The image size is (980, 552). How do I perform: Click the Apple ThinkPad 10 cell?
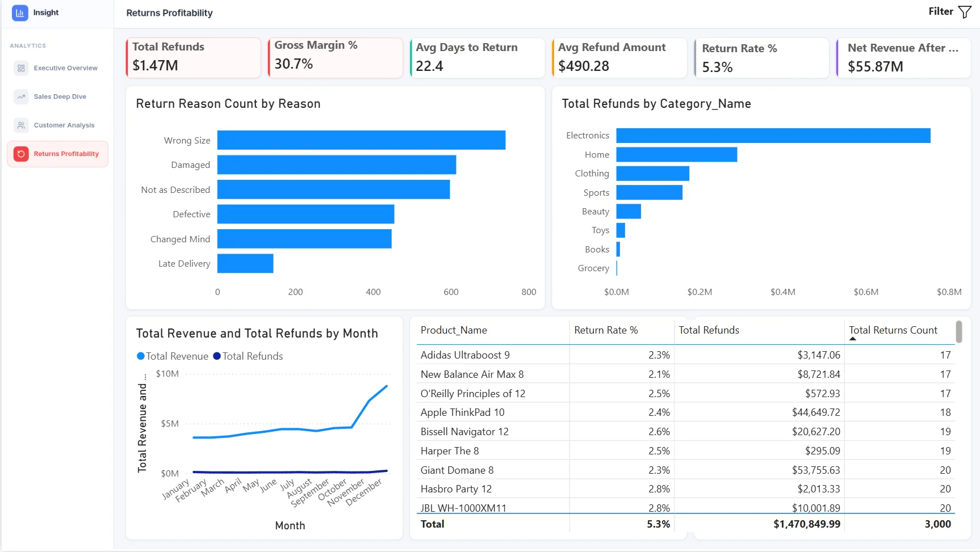[x=462, y=412]
